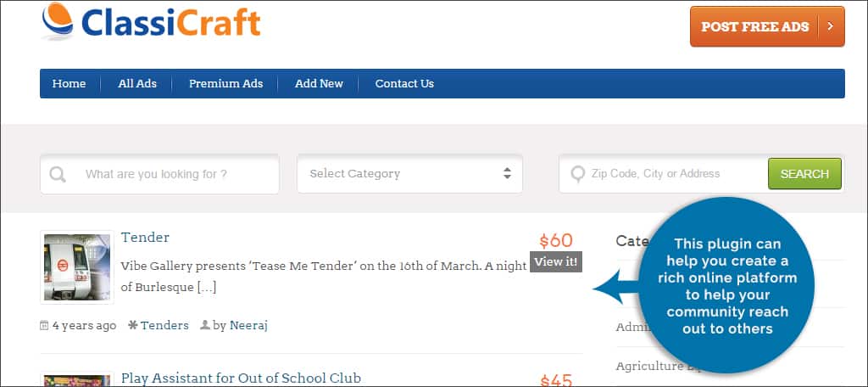Image resolution: width=868 pixels, height=387 pixels.
Task: Select the Add New menu item
Action: click(319, 84)
